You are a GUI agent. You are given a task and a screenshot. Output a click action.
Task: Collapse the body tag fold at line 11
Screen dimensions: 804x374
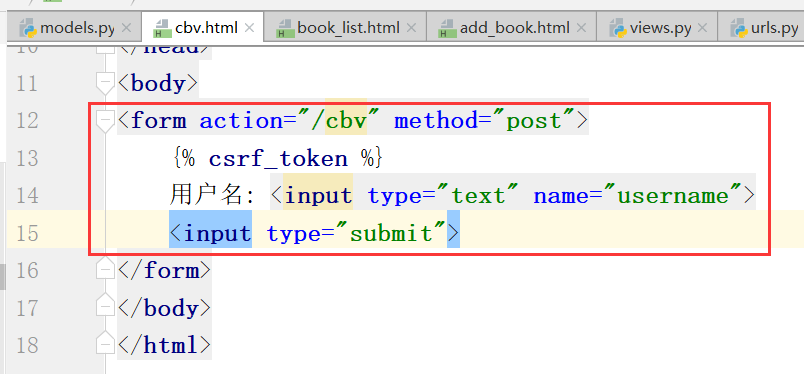(x=105, y=83)
